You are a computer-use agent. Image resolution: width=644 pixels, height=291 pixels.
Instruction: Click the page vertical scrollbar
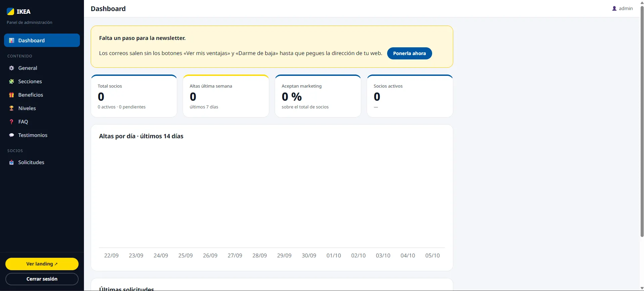click(x=642, y=121)
